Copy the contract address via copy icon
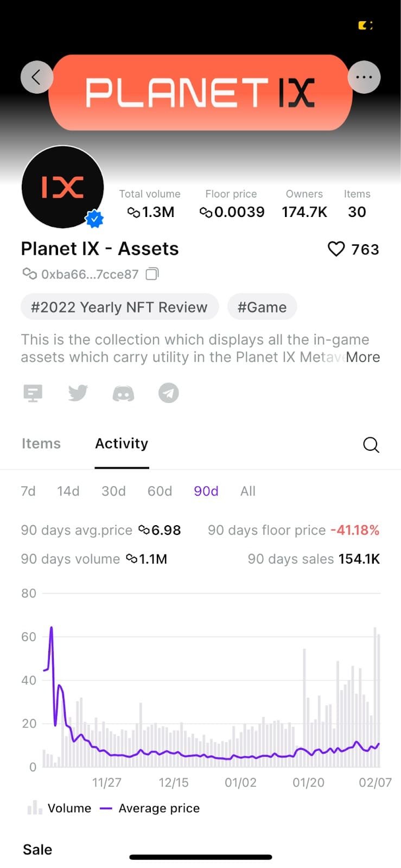401x868 pixels. 152,274
